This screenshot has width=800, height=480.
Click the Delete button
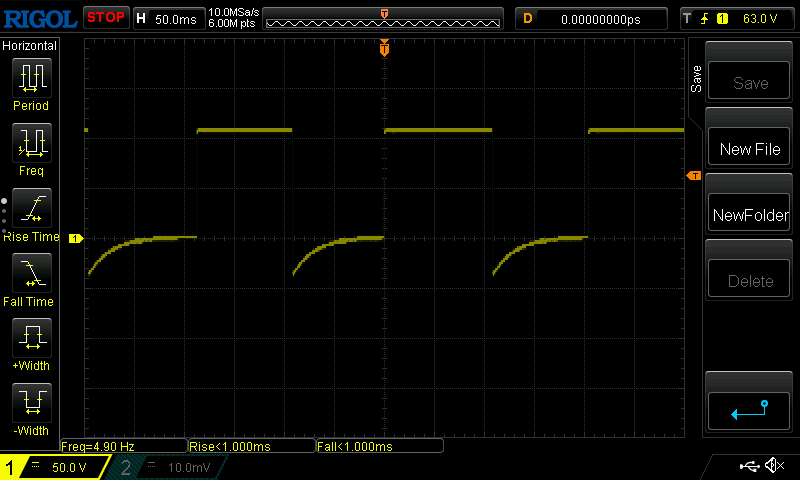(749, 280)
